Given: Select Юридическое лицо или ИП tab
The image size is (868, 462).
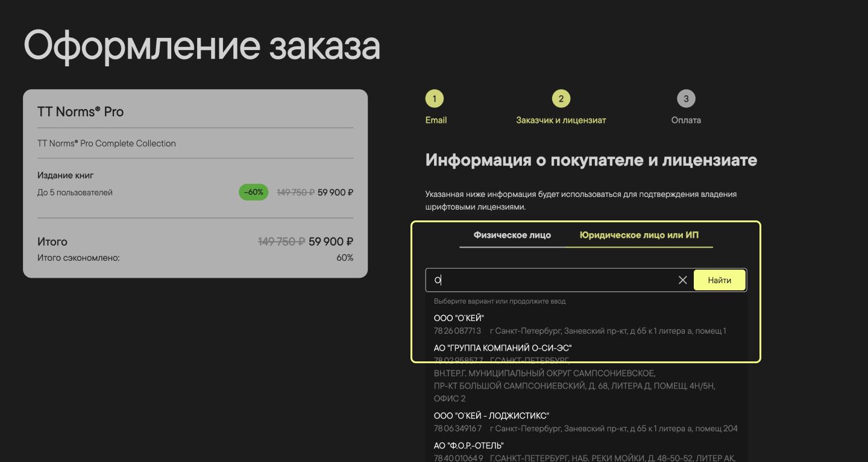Looking at the screenshot, I should point(639,235).
